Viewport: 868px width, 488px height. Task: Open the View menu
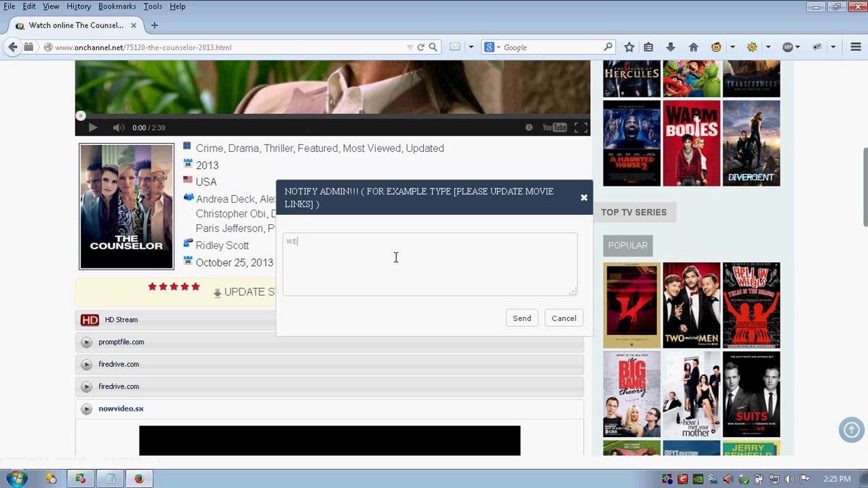click(x=51, y=6)
